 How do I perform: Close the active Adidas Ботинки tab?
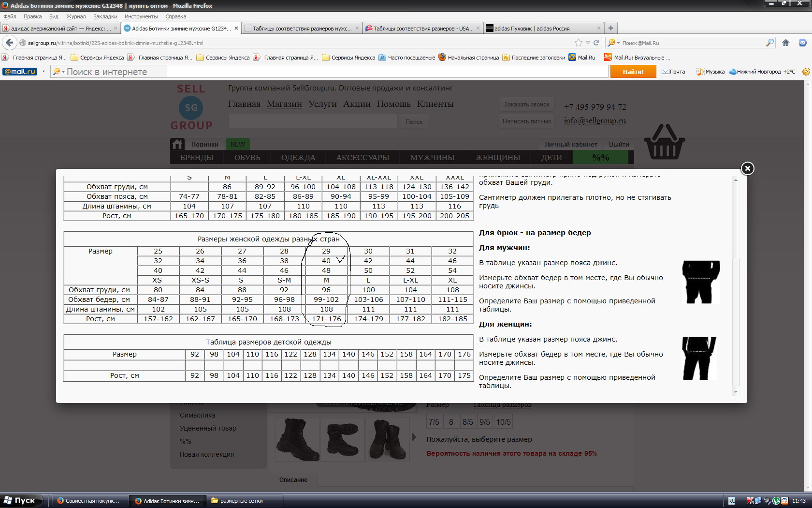click(x=236, y=28)
